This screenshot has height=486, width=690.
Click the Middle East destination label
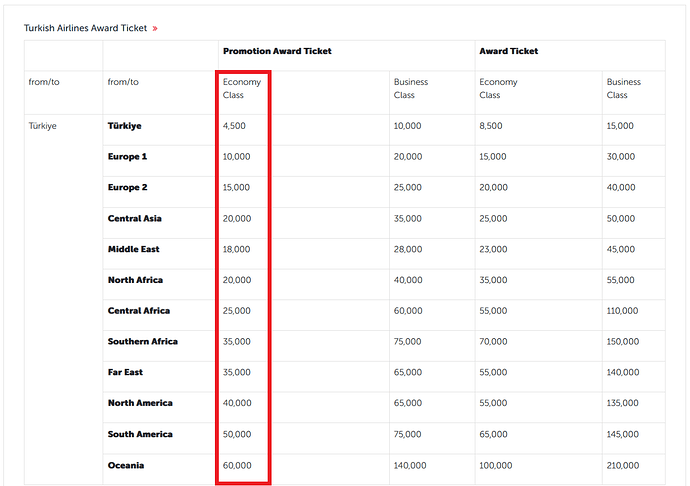pos(133,249)
